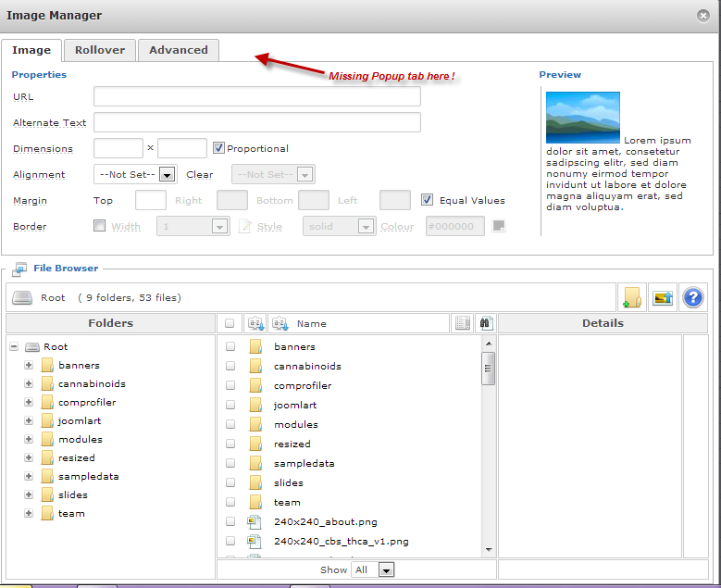The width and height of the screenshot is (721, 588).
Task: Expand the comprofiler folder tree node
Action: (x=29, y=402)
